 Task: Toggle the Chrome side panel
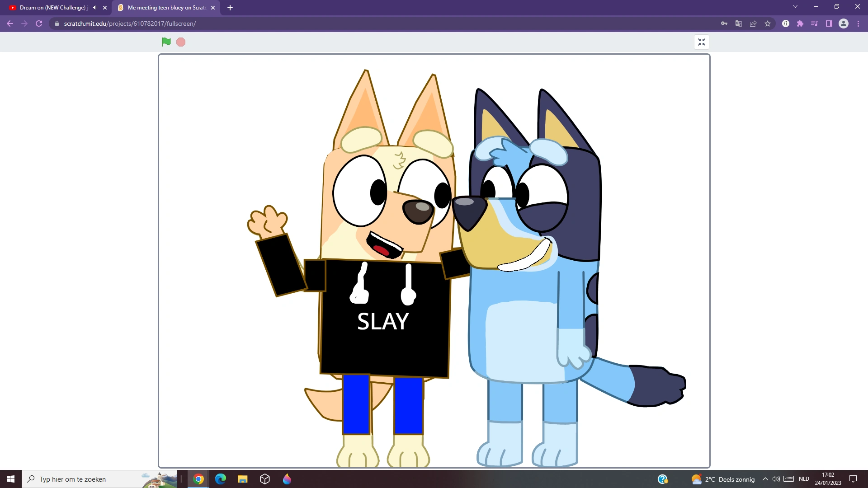[x=829, y=23]
